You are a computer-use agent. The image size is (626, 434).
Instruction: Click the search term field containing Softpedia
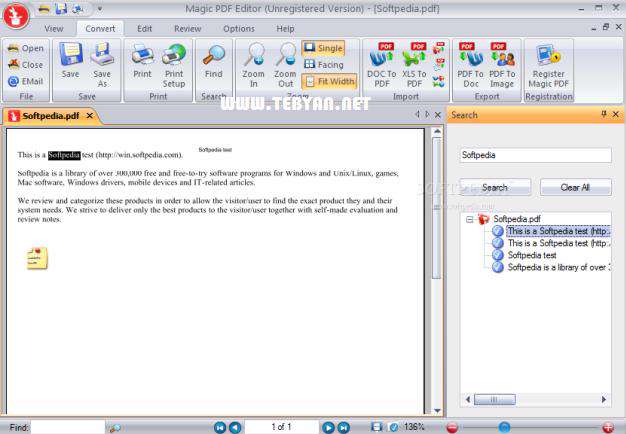(x=535, y=155)
